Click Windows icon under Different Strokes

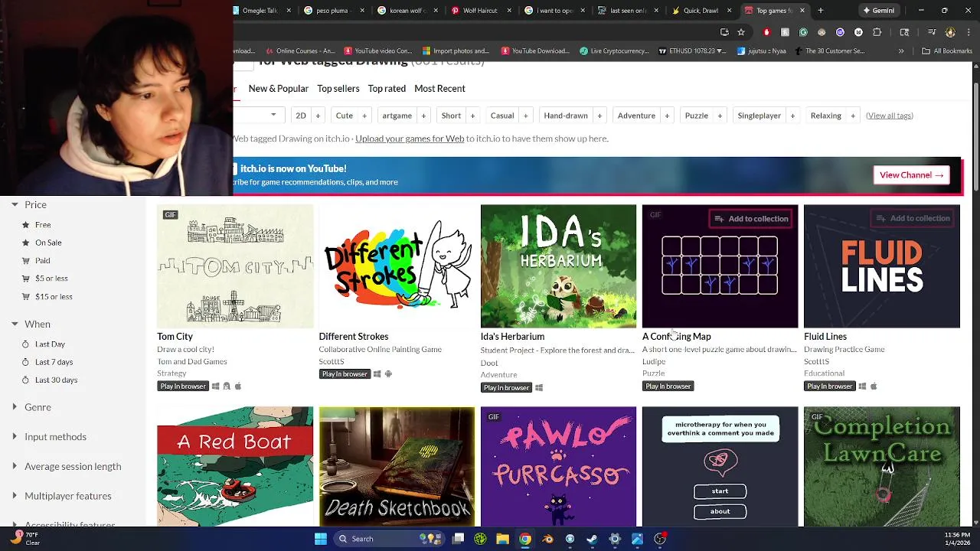point(377,374)
